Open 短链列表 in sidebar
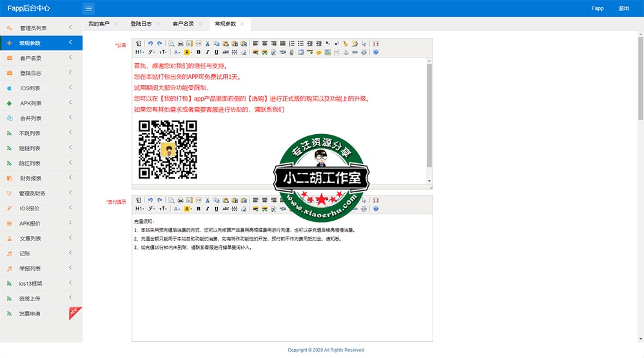This screenshot has width=644, height=358. 41,148
